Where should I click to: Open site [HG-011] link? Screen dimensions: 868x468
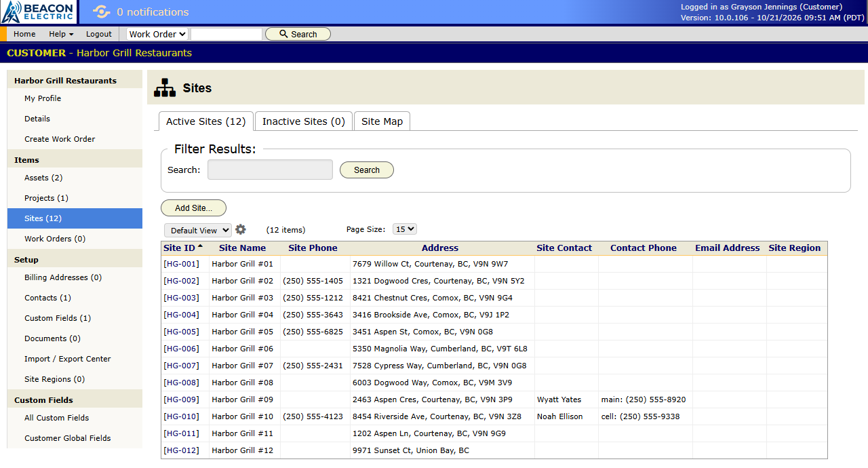click(181, 433)
